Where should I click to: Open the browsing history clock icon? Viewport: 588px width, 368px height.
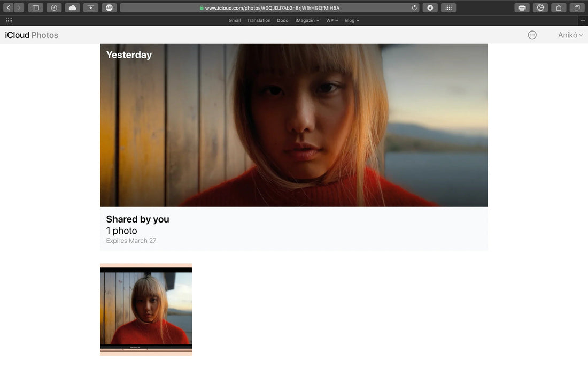pos(54,8)
